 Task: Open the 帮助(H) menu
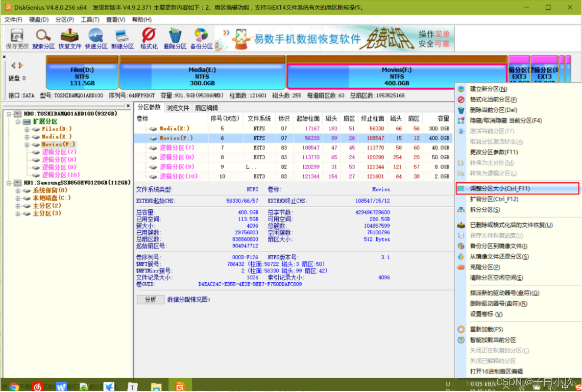pyautogui.click(x=141, y=20)
